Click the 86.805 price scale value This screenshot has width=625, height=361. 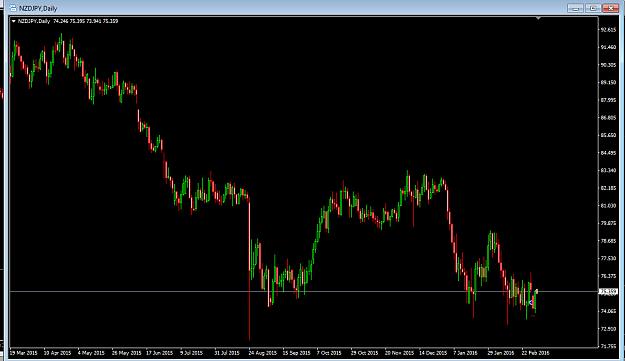(608, 118)
